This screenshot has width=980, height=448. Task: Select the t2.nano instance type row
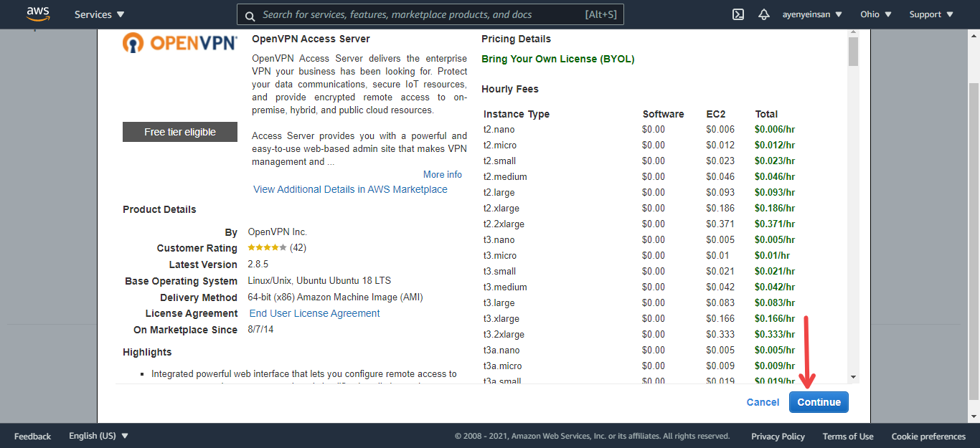click(639, 130)
